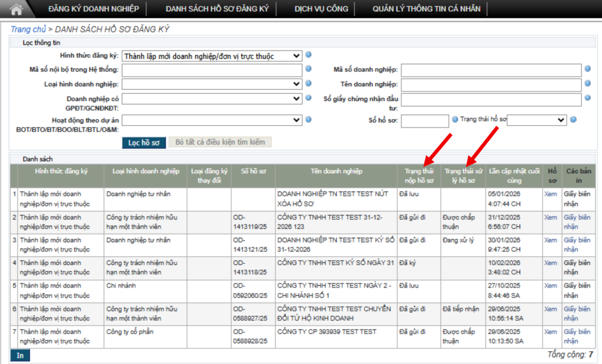The height and width of the screenshot is (364, 602).
Task: Open help icon for Hình thức đăng ký
Action: [308, 55]
